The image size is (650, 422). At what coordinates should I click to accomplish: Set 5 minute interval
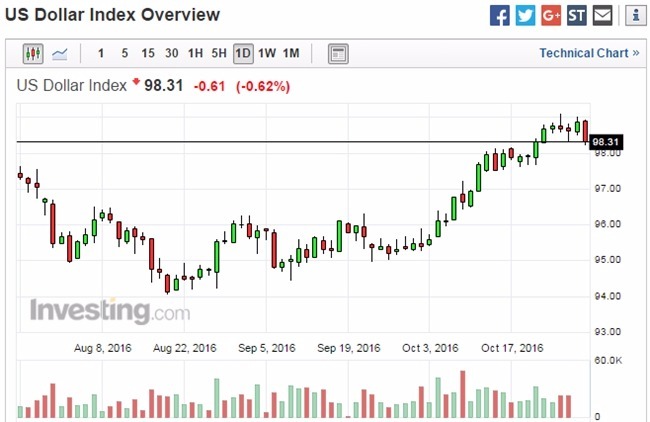pyautogui.click(x=125, y=53)
